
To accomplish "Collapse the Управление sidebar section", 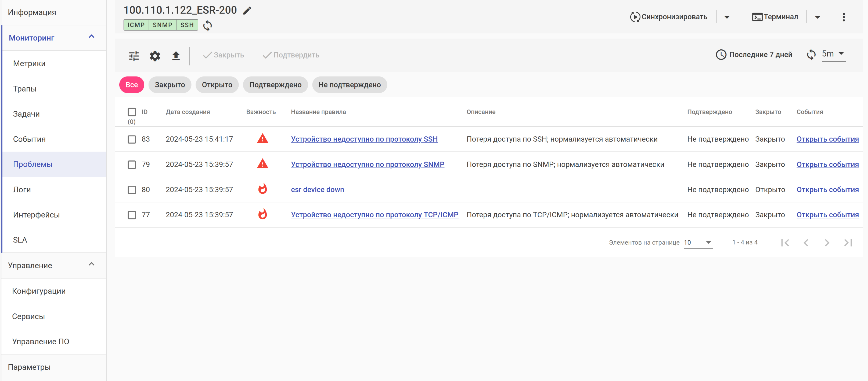I will 91,264.
